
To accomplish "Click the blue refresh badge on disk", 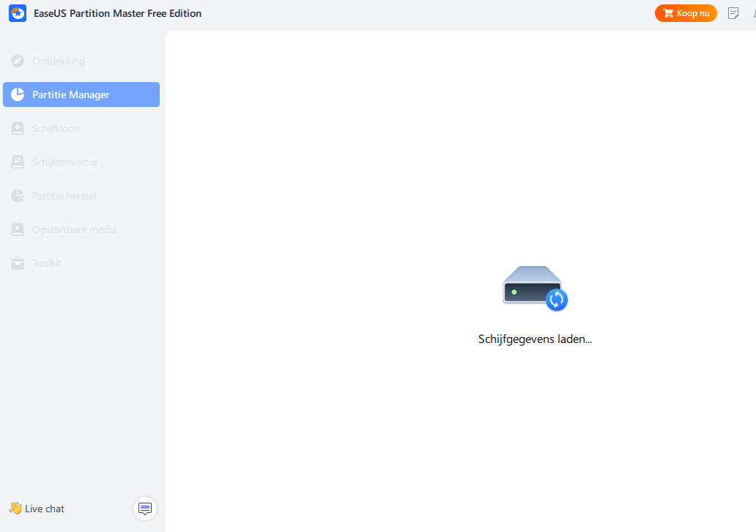I will click(x=557, y=300).
